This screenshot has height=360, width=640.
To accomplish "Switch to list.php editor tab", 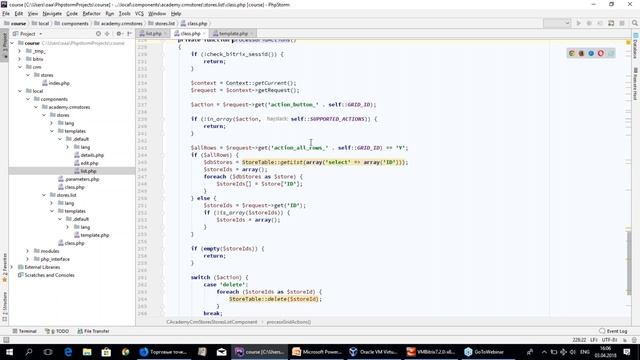I will pos(153,33).
